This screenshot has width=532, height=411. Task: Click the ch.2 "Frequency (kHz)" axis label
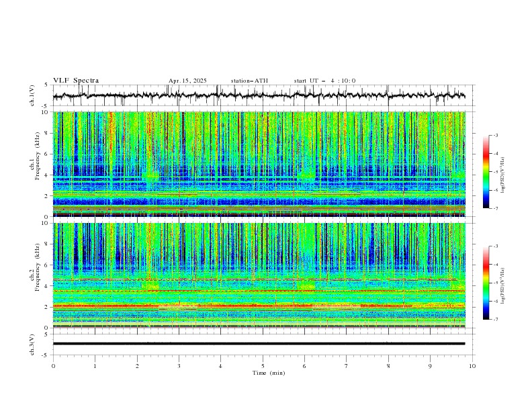tap(38, 267)
